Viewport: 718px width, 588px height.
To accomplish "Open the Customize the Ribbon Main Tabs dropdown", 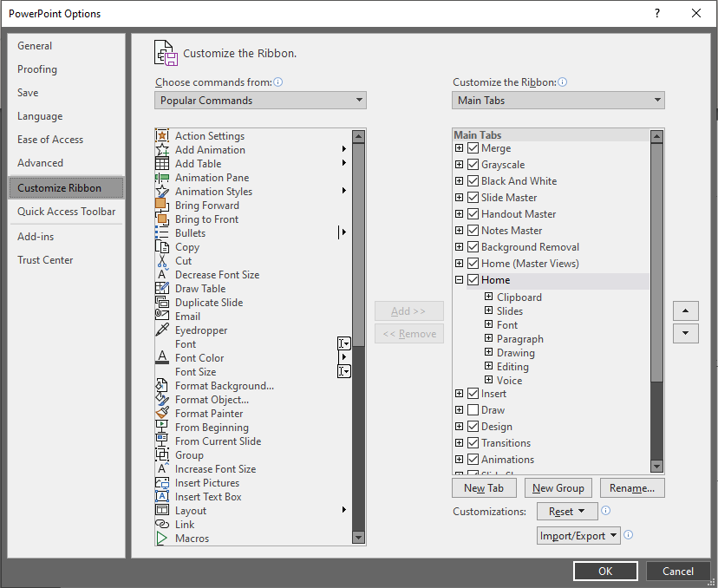I will coord(558,101).
